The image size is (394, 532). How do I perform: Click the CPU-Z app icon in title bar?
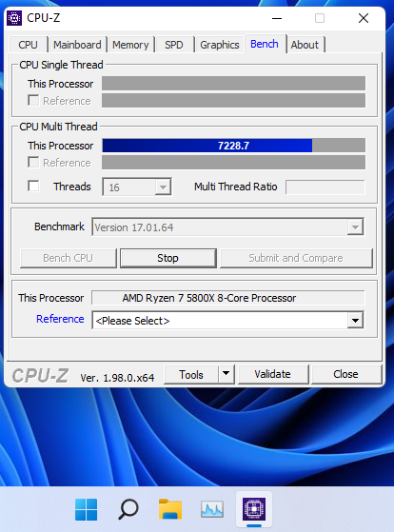pyautogui.click(x=14, y=18)
